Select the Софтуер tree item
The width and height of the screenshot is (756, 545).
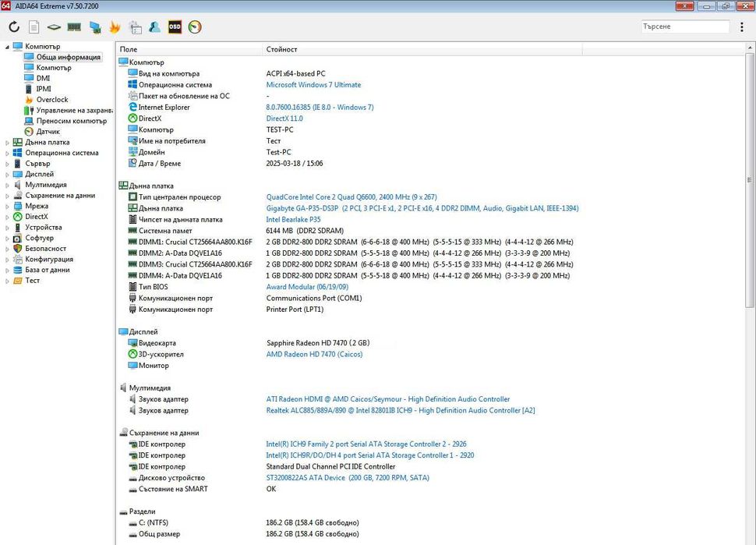pos(40,238)
